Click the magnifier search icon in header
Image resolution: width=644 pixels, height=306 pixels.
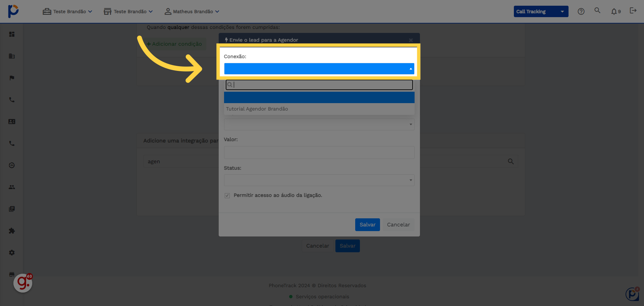click(597, 10)
